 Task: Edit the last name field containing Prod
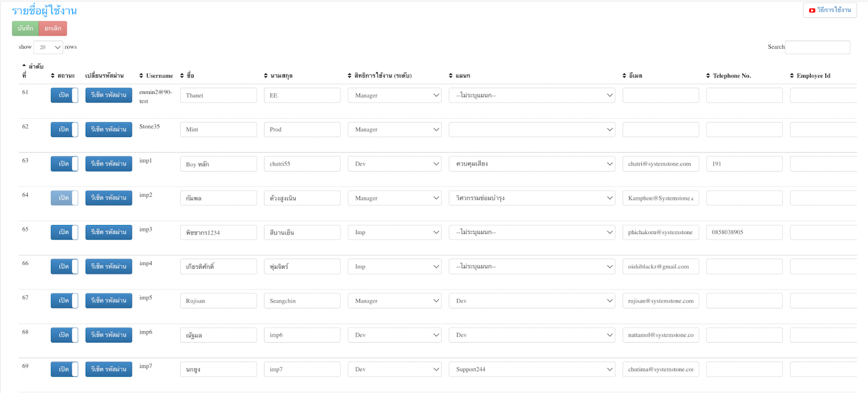(302, 130)
